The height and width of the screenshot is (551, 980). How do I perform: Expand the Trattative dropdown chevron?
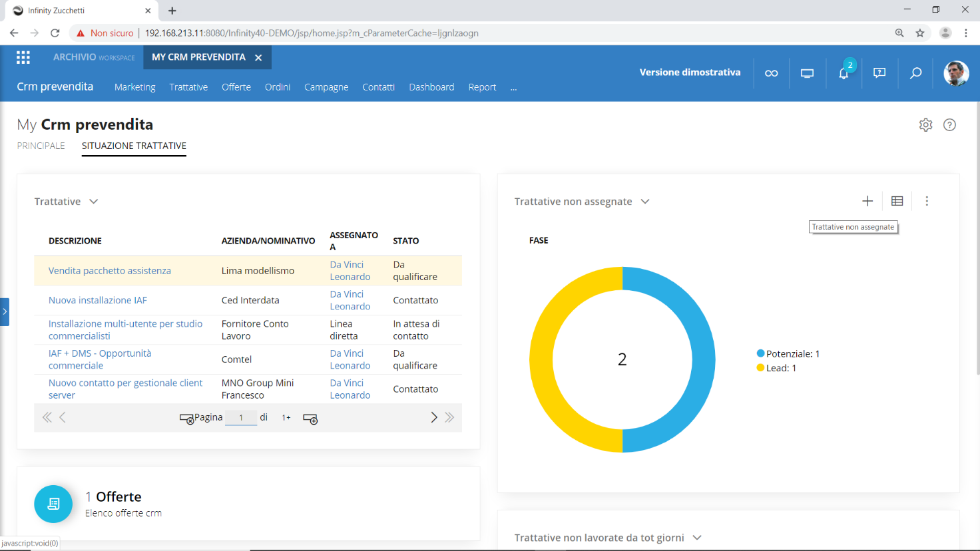pyautogui.click(x=94, y=202)
